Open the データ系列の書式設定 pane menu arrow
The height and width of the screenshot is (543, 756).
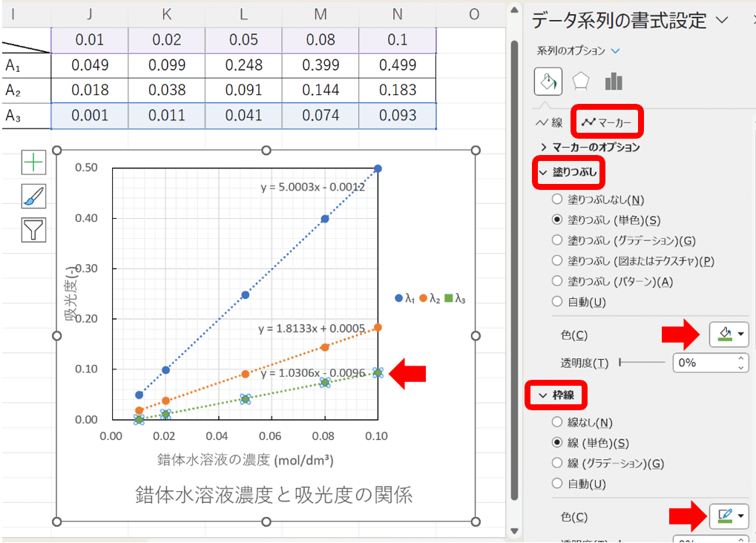pyautogui.click(x=722, y=20)
